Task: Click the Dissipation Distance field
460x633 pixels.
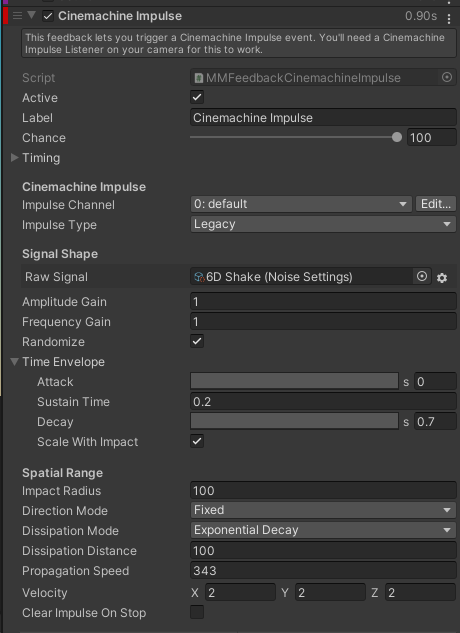Action: point(323,551)
